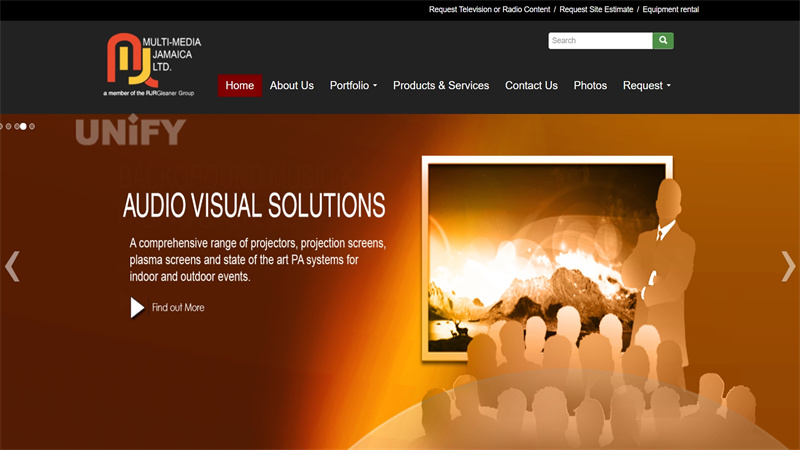Focus the Search input field
The width and height of the screenshot is (800, 450).
[601, 41]
